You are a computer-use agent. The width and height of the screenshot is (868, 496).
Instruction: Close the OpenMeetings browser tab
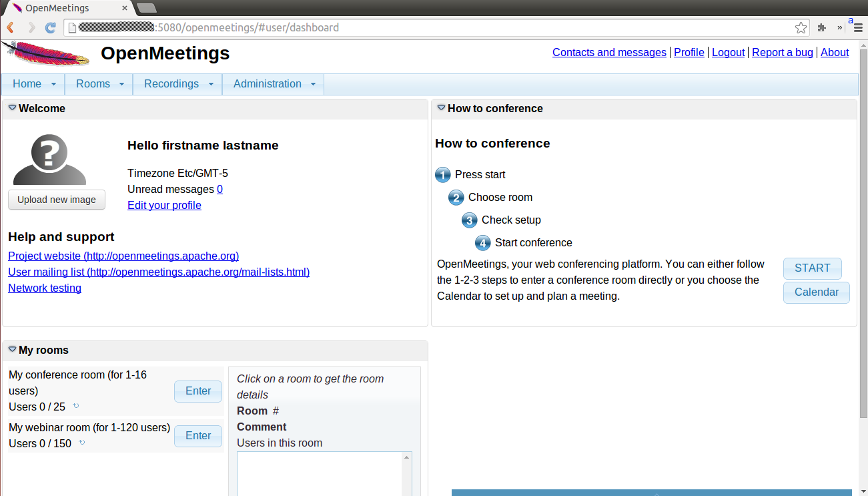125,9
